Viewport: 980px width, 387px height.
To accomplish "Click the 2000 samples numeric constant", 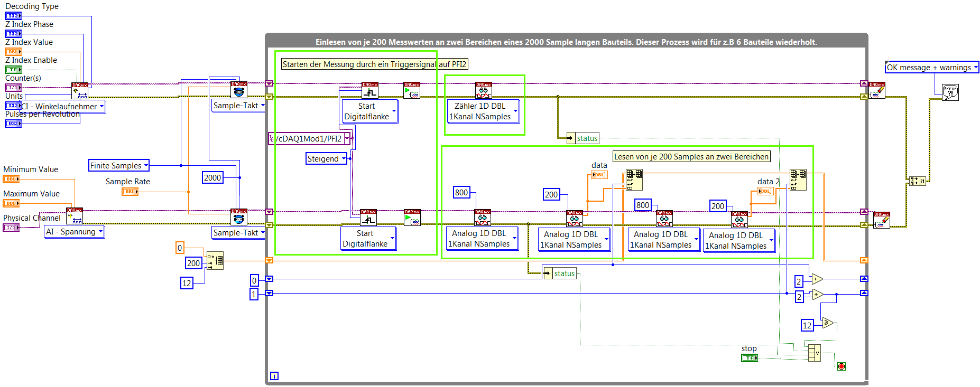I will pos(212,178).
